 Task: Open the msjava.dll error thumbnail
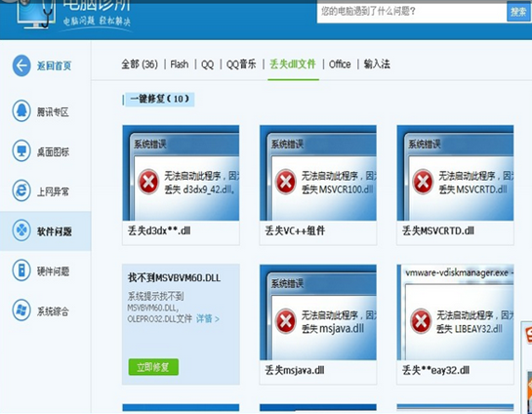click(x=318, y=312)
